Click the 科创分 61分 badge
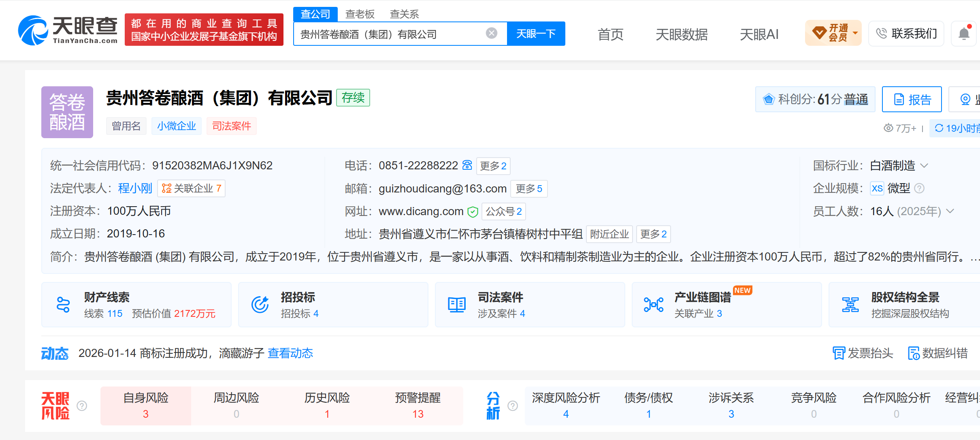980x440 pixels. click(x=815, y=99)
